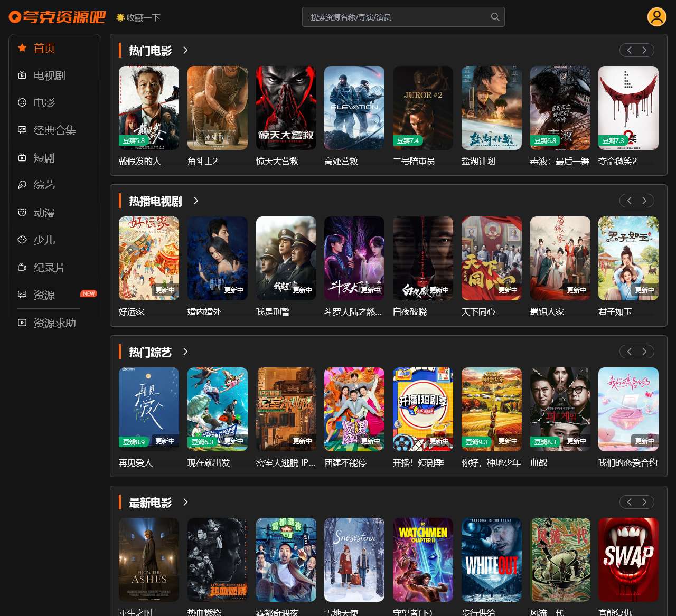Open the 天下同心 TV series poster
This screenshot has width=676, height=616.
[492, 258]
